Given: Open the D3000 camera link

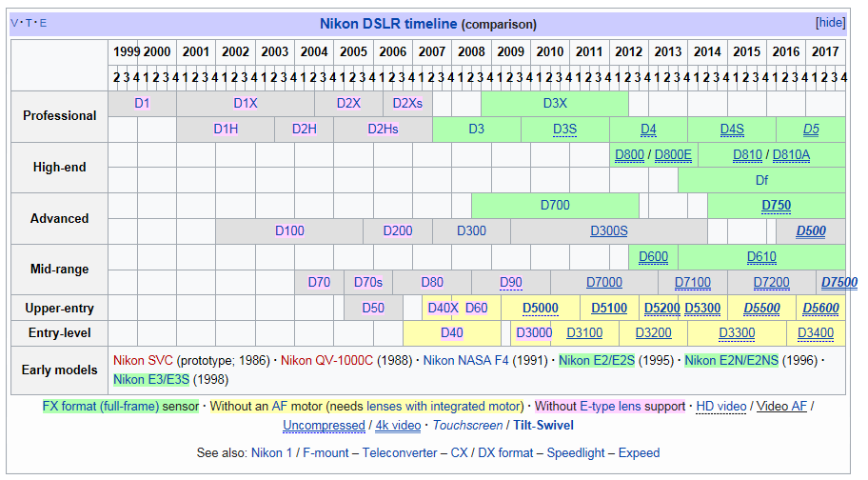Looking at the screenshot, I should [534, 332].
